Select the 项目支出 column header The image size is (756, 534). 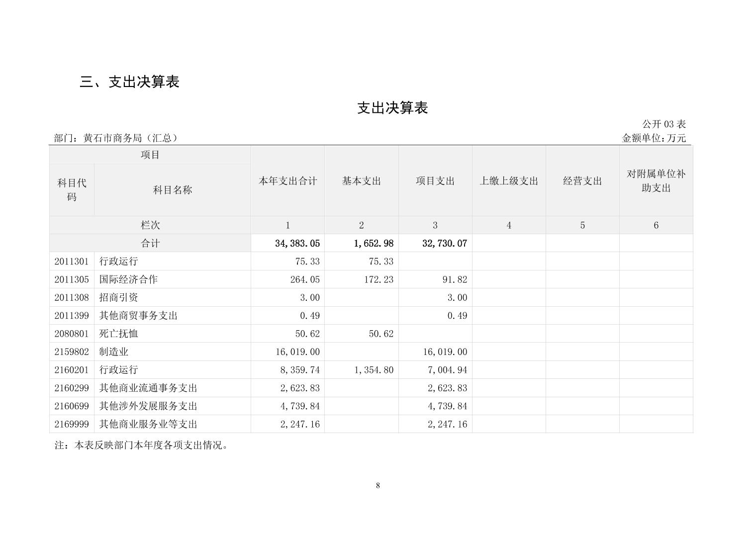pyautogui.click(x=435, y=181)
